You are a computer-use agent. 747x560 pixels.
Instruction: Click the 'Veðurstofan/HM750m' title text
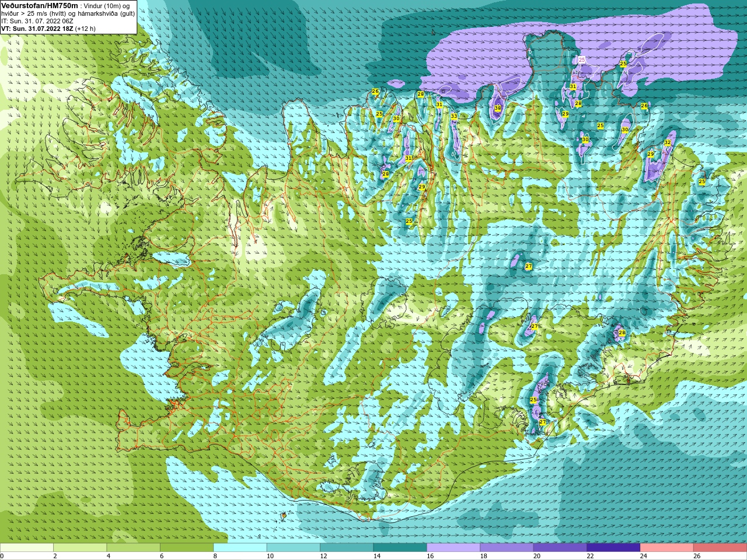[x=40, y=5]
